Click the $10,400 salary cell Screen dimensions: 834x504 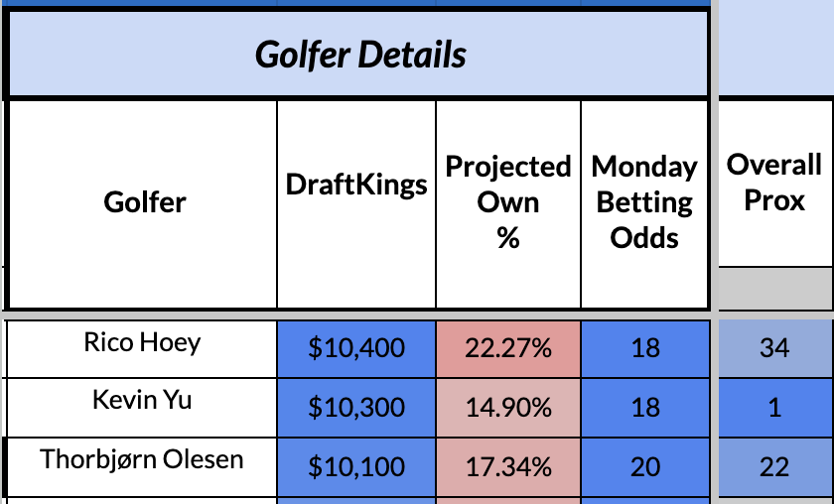[356, 347]
